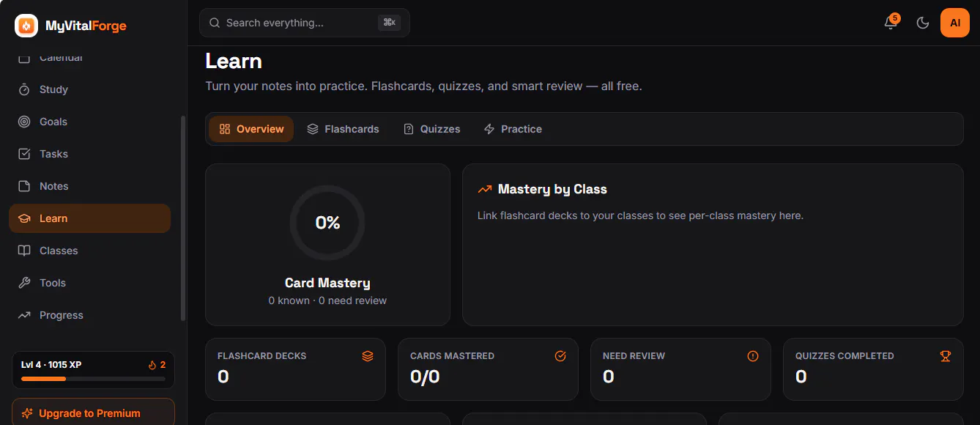980x425 pixels.
Task: Click the 0% Card Mastery progress ring
Action: (327, 223)
